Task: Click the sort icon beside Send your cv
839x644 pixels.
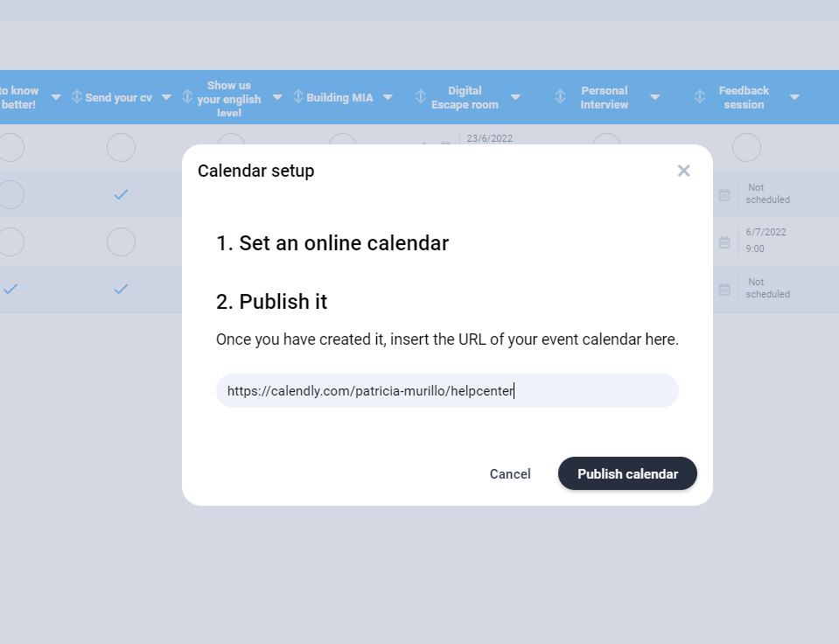Action: (77, 97)
